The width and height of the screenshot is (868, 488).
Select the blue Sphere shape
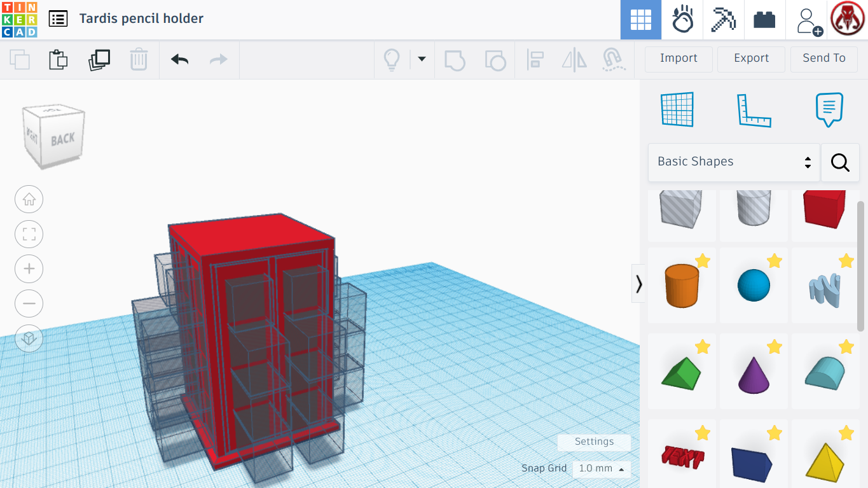point(754,286)
